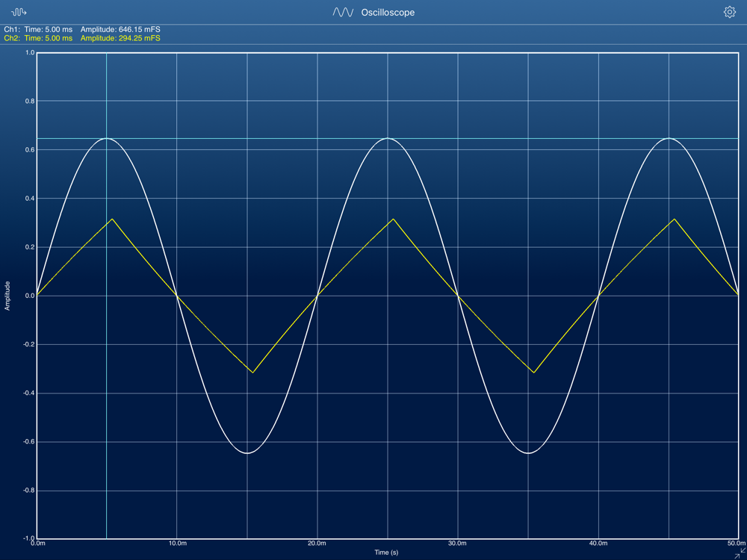Image resolution: width=747 pixels, height=560 pixels.
Task: Click the 40.0m time axis label
Action: click(x=598, y=544)
